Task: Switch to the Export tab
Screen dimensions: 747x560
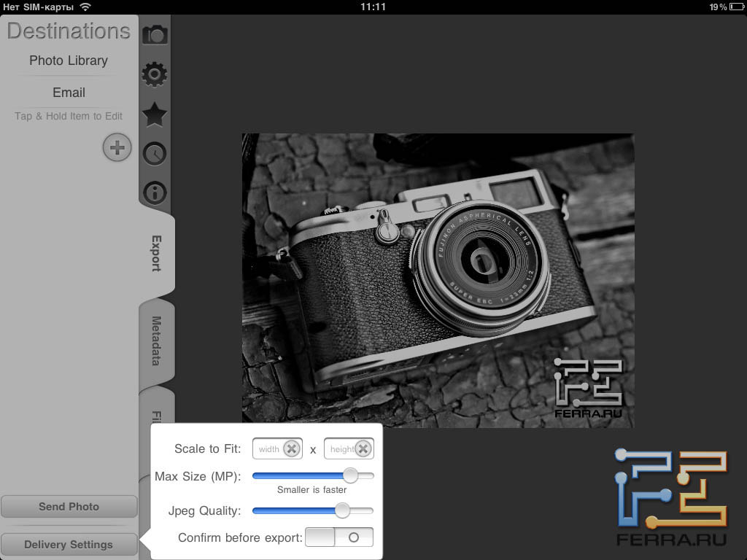Action: click(x=156, y=253)
